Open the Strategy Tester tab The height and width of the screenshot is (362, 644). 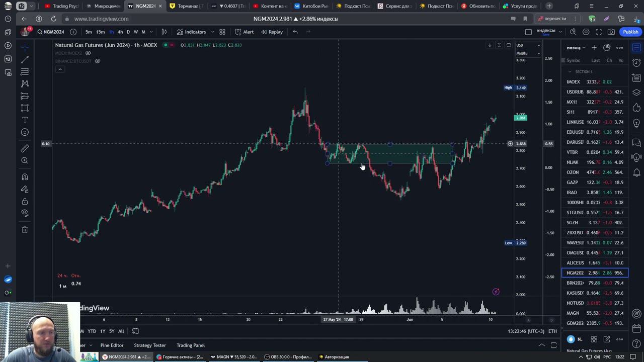pos(150,345)
